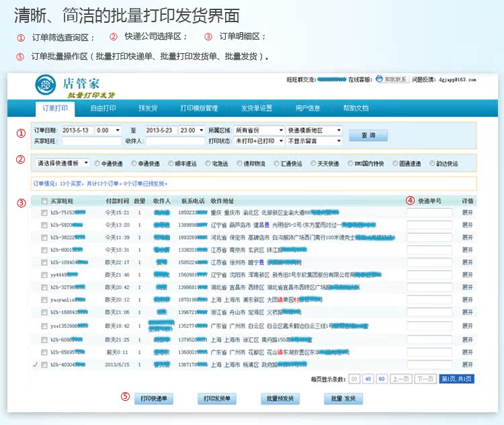Select the 申通快递 radio button

(x=134, y=164)
